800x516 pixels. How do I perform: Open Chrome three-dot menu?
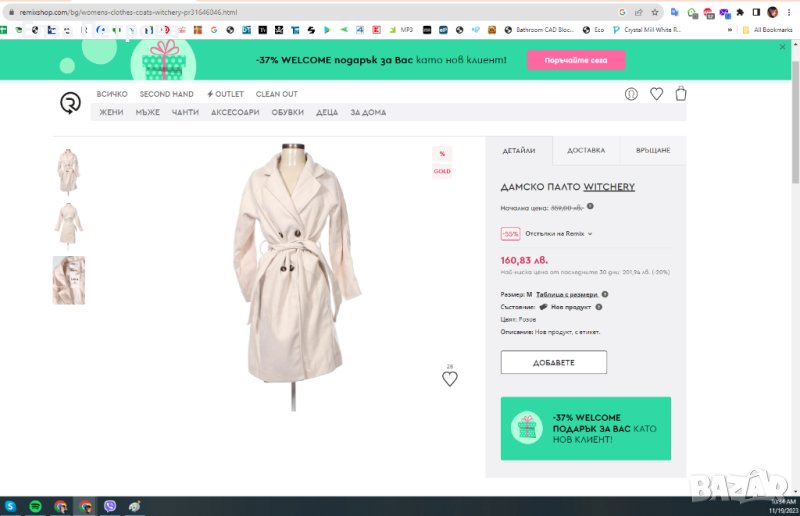coord(789,12)
